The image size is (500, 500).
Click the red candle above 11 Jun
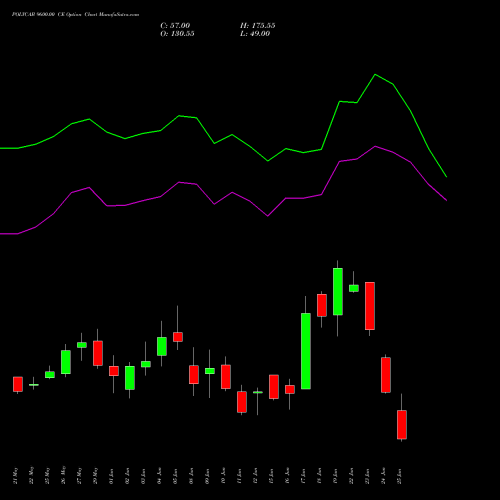coord(242,402)
